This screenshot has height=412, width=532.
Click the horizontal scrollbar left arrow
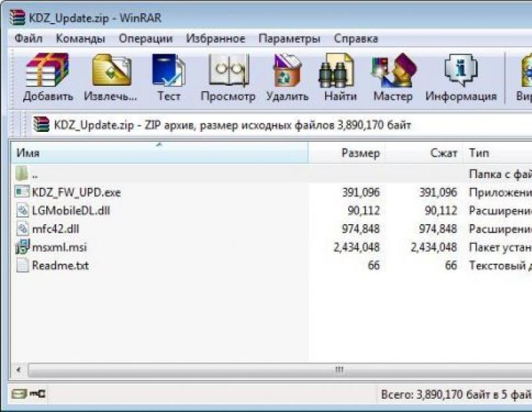coord(18,370)
